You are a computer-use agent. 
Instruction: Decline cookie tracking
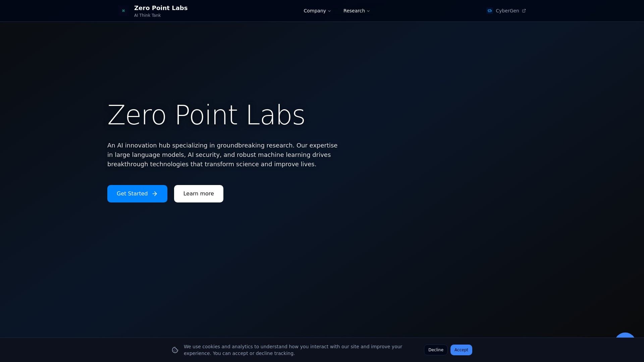(436, 350)
